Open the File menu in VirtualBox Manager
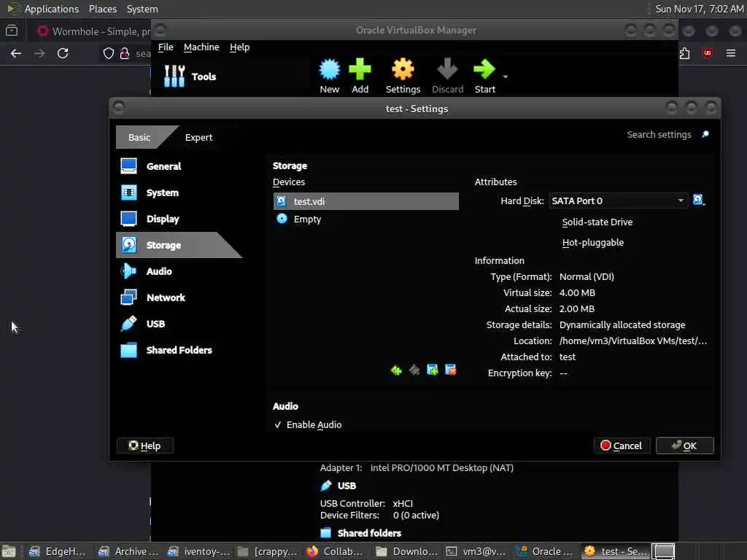The height and width of the screenshot is (560, 747). [x=166, y=47]
